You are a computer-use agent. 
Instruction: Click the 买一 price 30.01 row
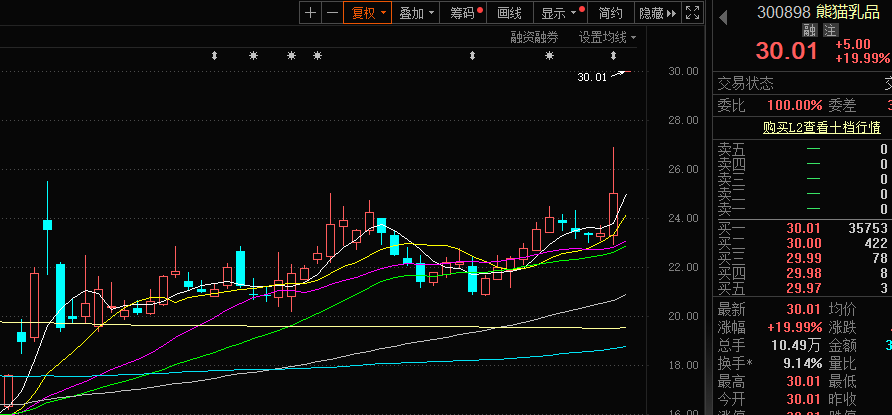[802, 227]
